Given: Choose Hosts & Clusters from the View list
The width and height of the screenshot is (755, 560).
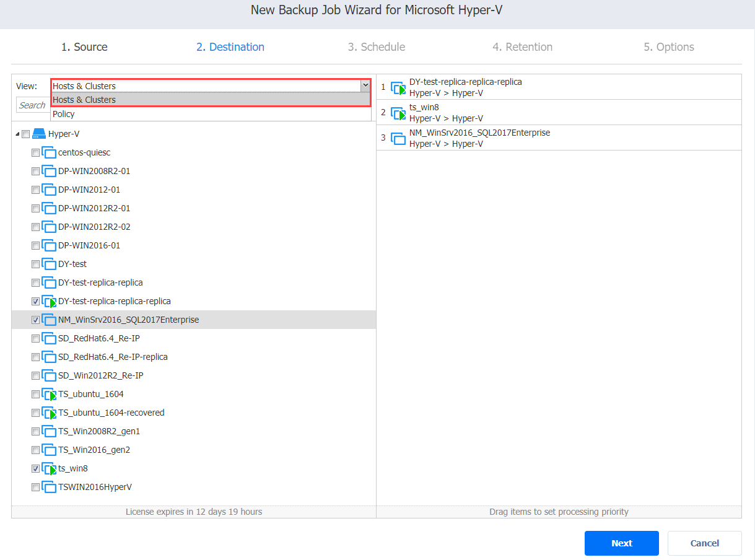Looking at the screenshot, I should (x=211, y=100).
